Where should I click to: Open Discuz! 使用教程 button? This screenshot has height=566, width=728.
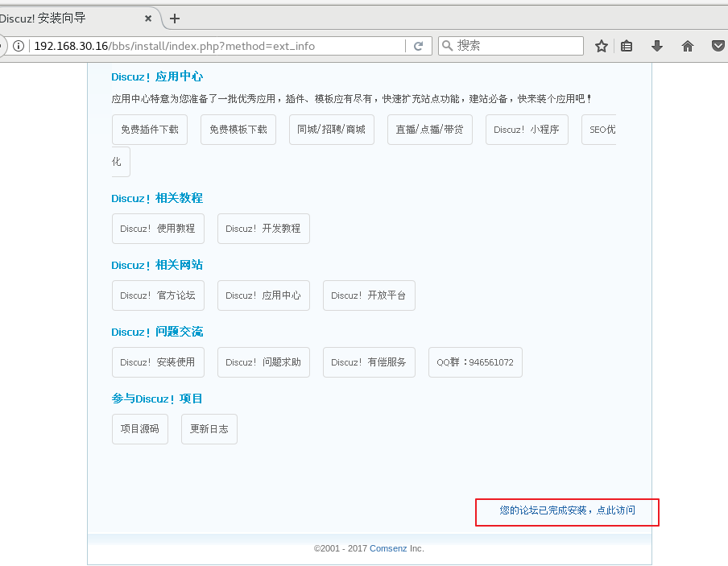pyautogui.click(x=158, y=229)
